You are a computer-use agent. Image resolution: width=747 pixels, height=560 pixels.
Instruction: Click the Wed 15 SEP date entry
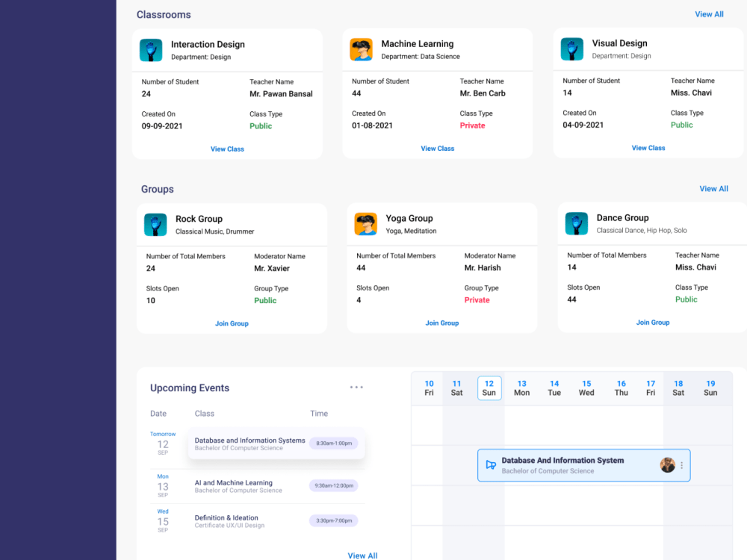[163, 520]
